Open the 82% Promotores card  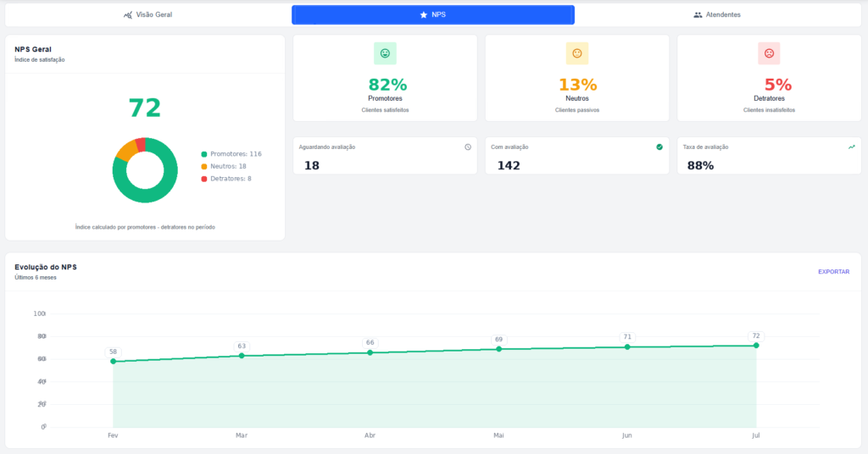click(x=385, y=78)
